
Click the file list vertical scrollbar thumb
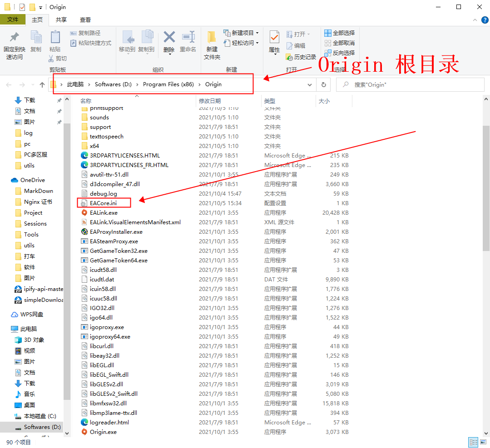coord(486,188)
